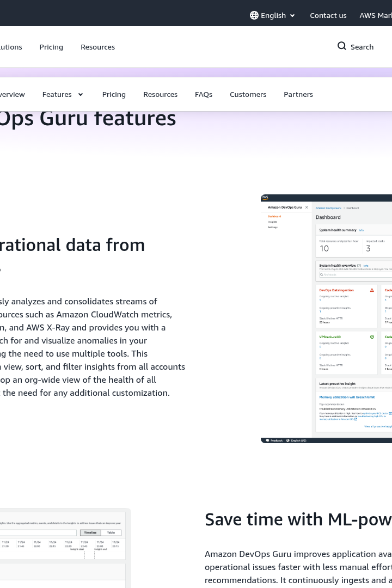Click the 'Ops Guru features' page heading
The height and width of the screenshot is (588, 392).
tap(88, 118)
